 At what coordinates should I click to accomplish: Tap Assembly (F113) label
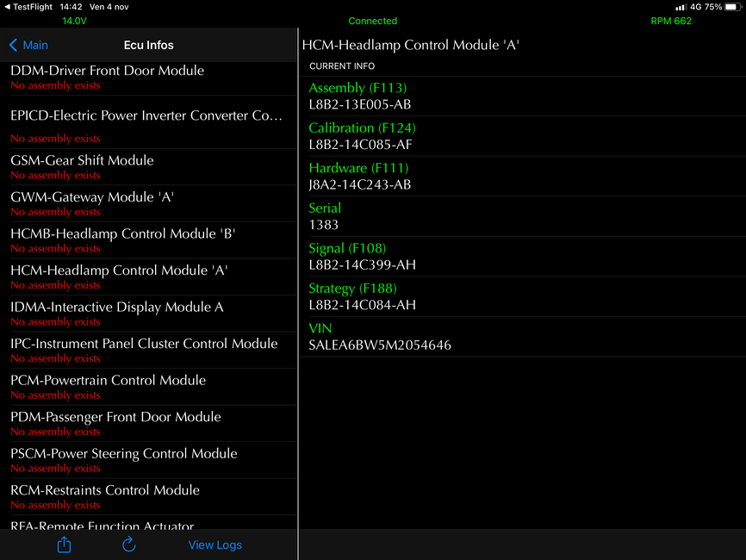[357, 88]
